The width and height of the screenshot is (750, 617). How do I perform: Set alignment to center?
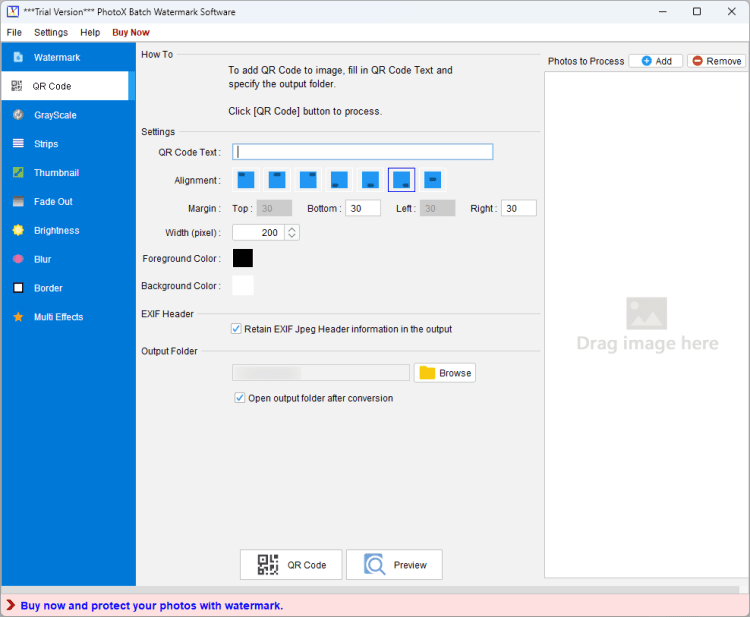(432, 180)
